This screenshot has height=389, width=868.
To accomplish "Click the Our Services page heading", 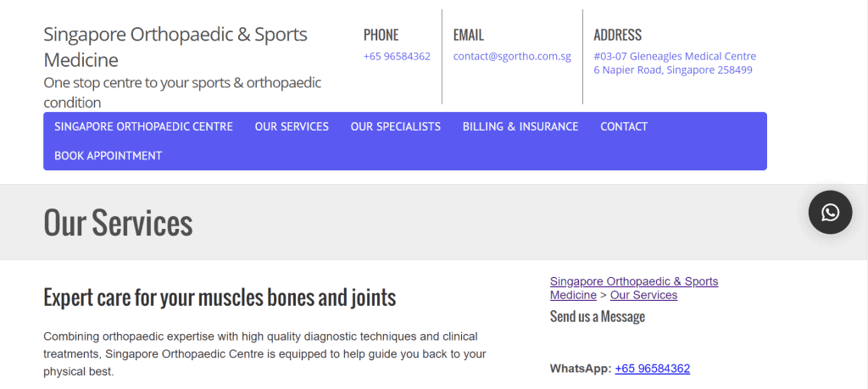I will click(118, 222).
